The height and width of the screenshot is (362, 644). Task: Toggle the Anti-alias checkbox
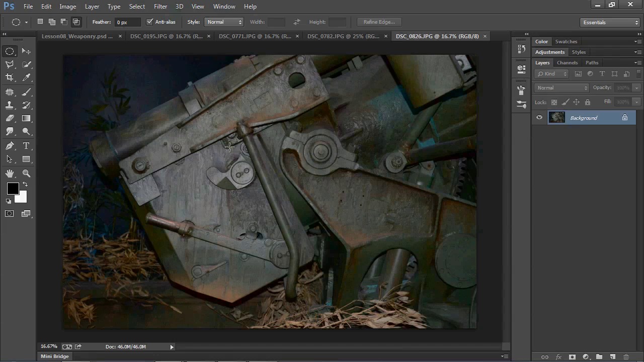[x=149, y=22]
